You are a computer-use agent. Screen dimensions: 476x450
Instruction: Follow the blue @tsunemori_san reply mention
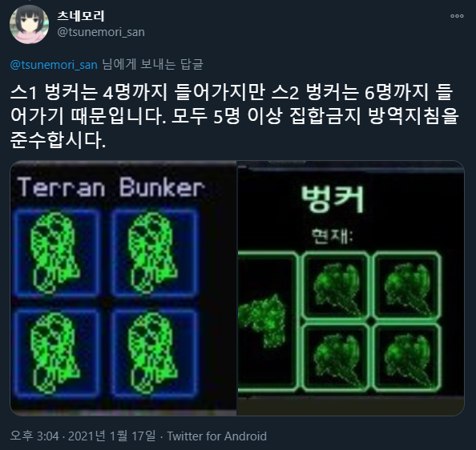[x=54, y=65]
